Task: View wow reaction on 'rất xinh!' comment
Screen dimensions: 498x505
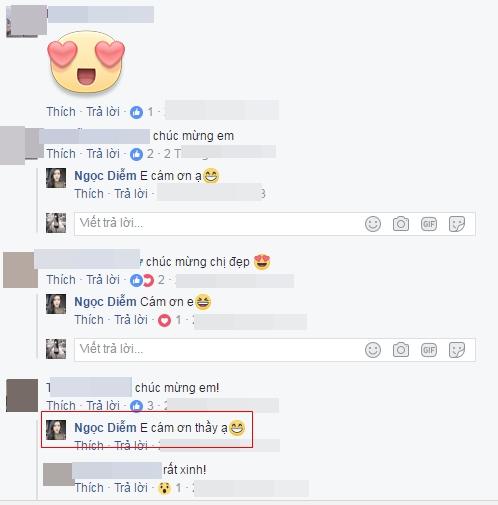Action: click(169, 488)
